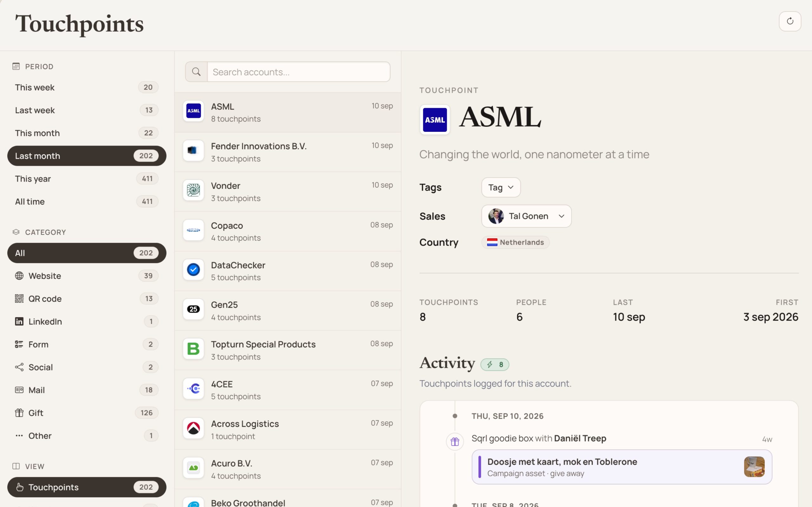Image resolution: width=812 pixels, height=507 pixels.
Task: Click the gift icon in activity timeline
Action: tap(455, 442)
